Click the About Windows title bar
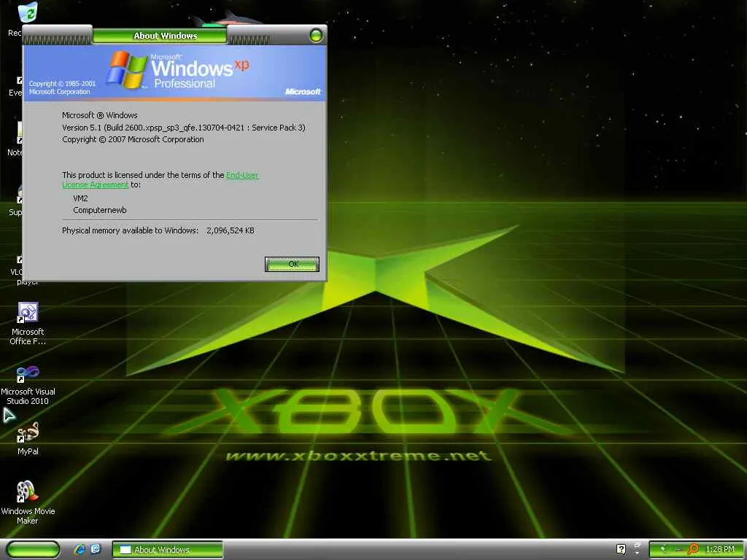Image resolution: width=747 pixels, height=560 pixels. [x=165, y=36]
